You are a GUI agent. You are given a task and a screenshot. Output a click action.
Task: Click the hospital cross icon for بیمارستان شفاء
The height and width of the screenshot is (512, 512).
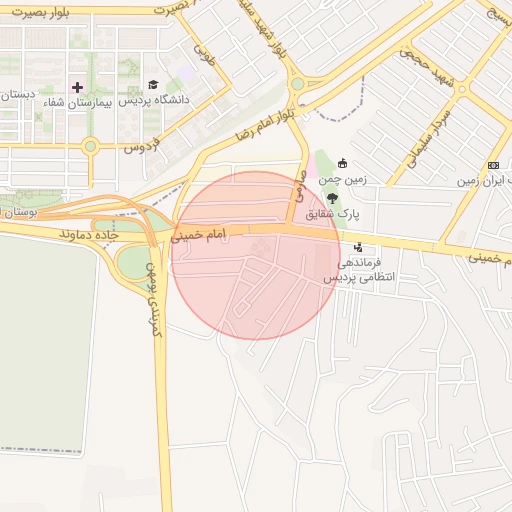click(77, 88)
